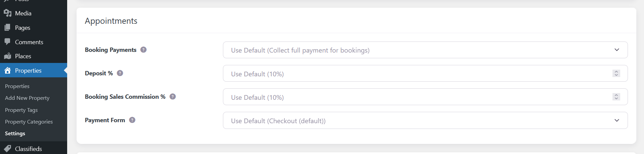The height and width of the screenshot is (154, 644).
Task: Click the Properties house icon
Action: pos(7,70)
